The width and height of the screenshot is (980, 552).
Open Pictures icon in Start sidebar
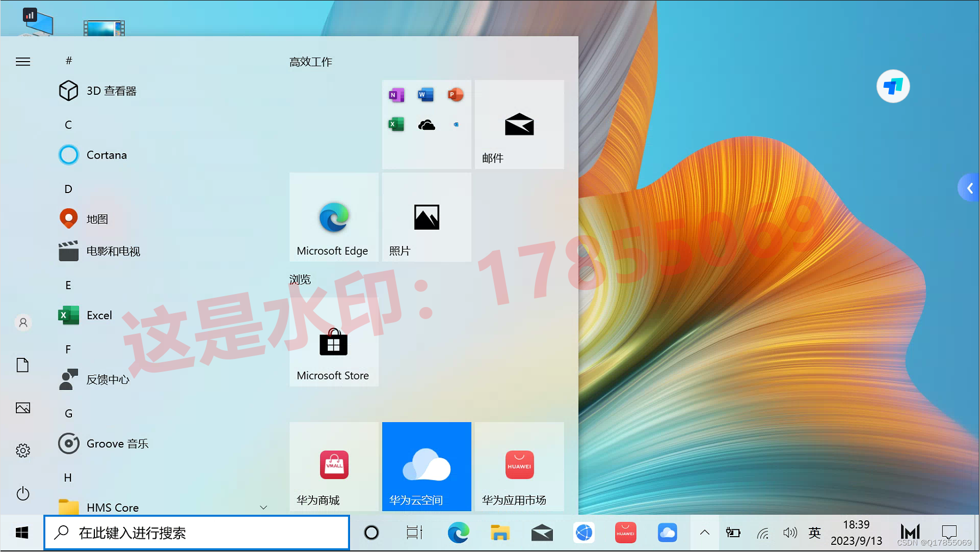click(x=23, y=407)
